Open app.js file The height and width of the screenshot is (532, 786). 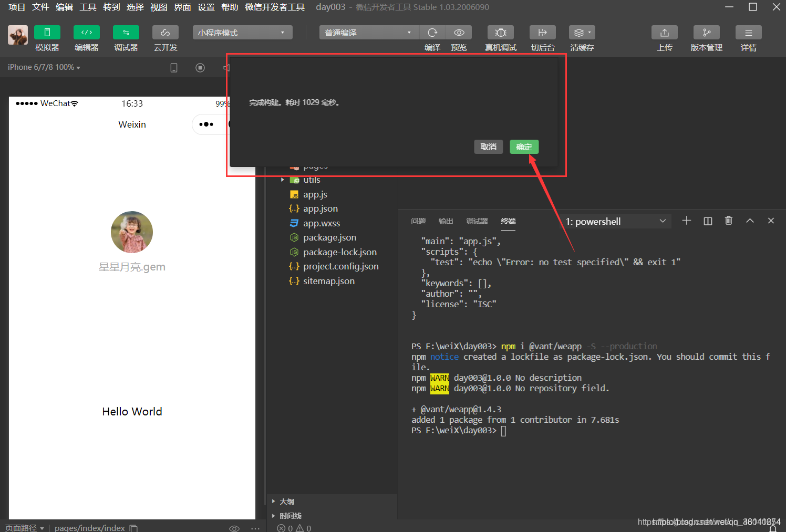point(315,194)
